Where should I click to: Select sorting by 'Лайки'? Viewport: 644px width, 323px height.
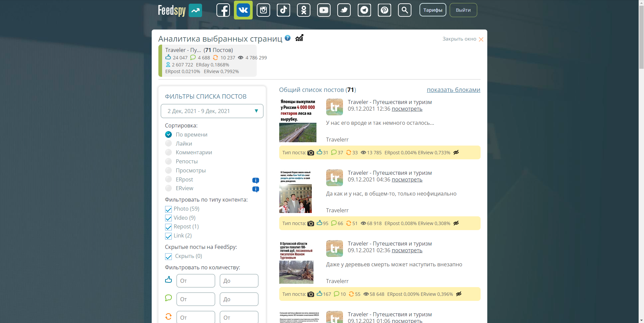[x=179, y=144]
